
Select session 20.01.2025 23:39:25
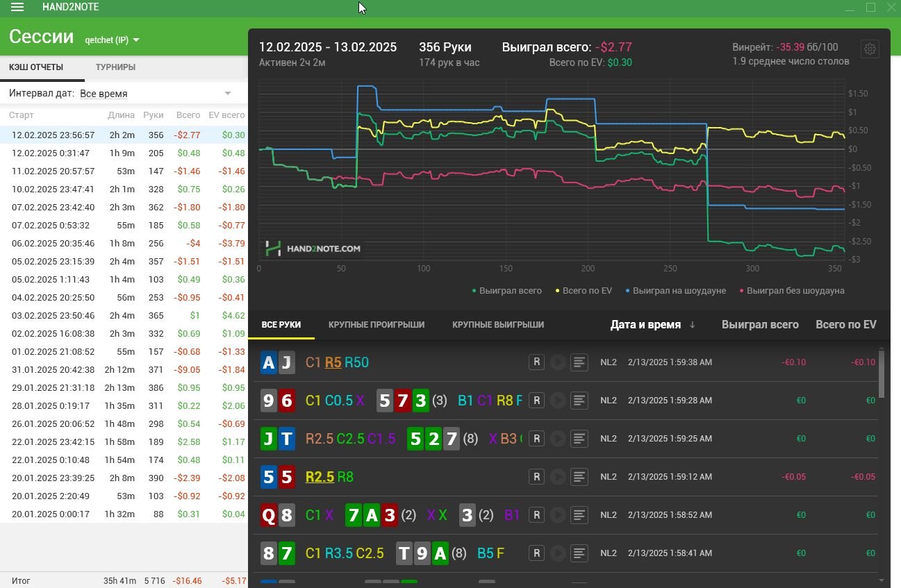point(124,478)
